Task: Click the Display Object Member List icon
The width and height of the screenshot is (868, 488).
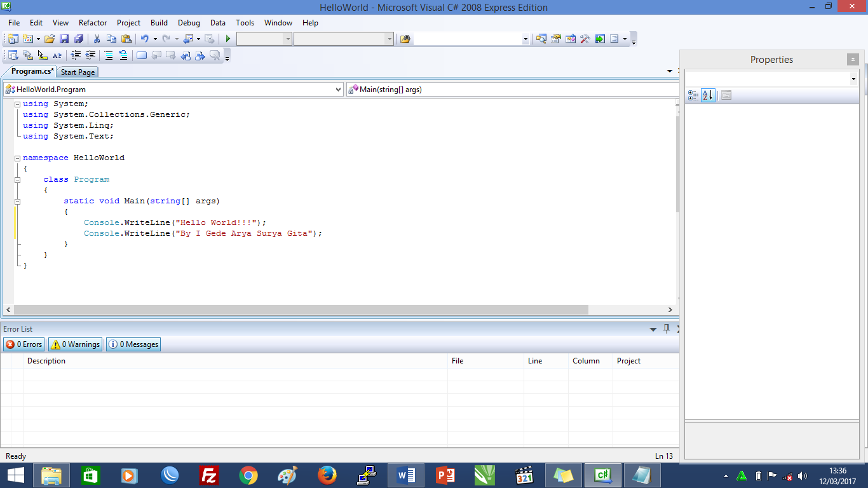Action: click(13, 55)
